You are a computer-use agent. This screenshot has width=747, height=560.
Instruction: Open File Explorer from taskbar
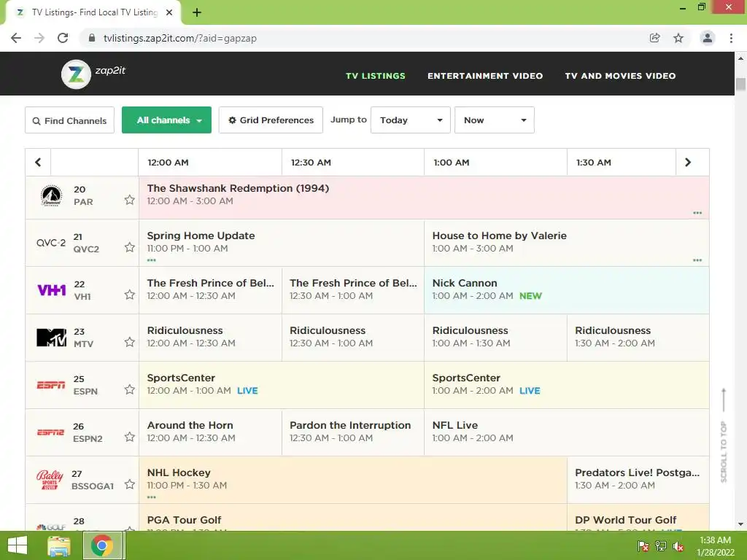tap(59, 545)
